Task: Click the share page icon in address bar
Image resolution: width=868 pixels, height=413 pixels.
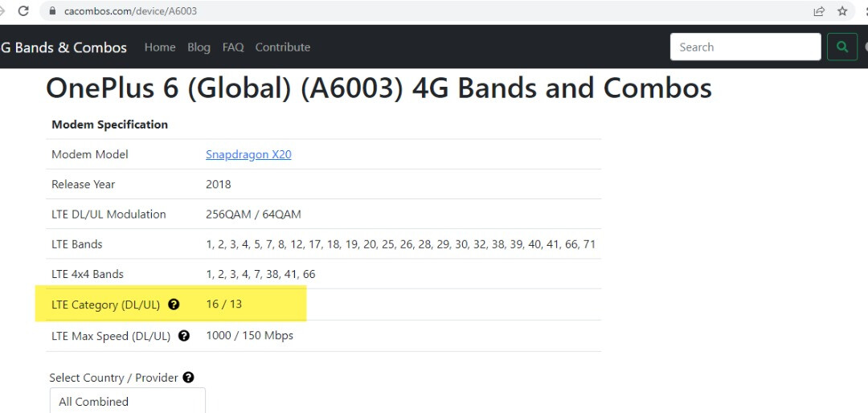Action: point(819,11)
